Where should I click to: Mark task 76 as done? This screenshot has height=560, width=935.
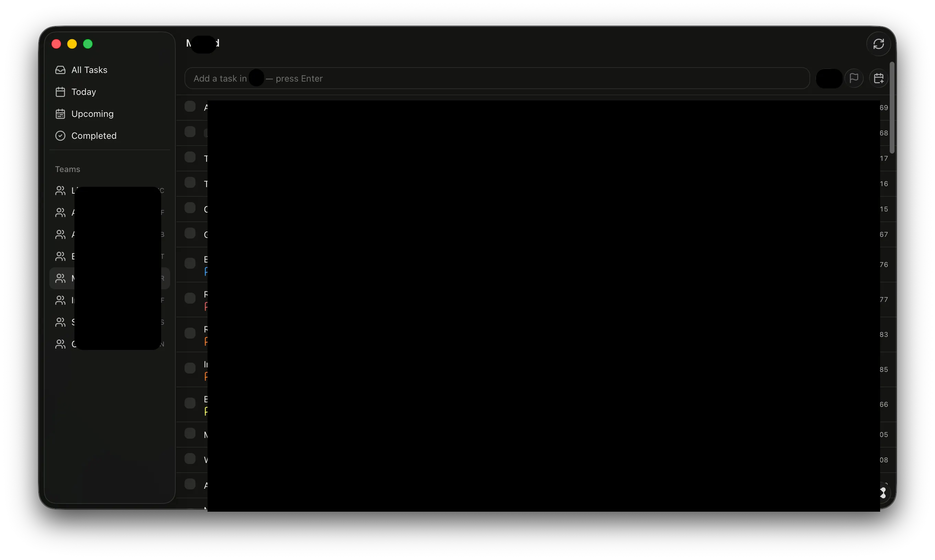190,264
